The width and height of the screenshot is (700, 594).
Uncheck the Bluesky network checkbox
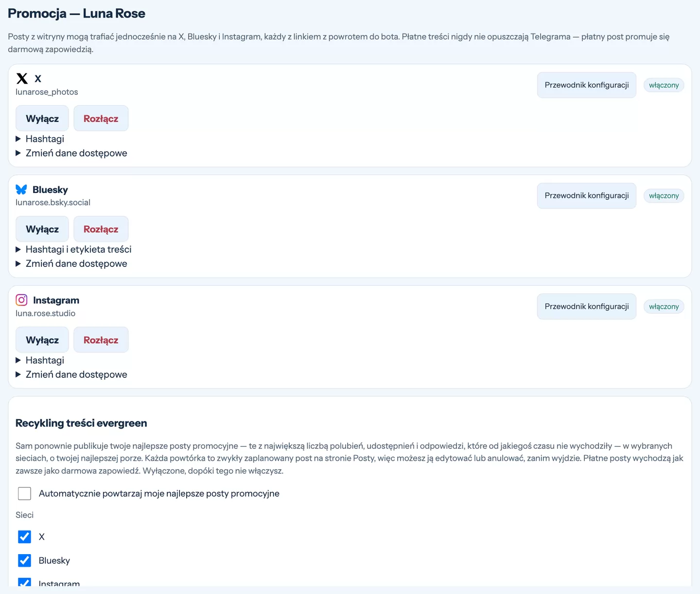(x=24, y=560)
